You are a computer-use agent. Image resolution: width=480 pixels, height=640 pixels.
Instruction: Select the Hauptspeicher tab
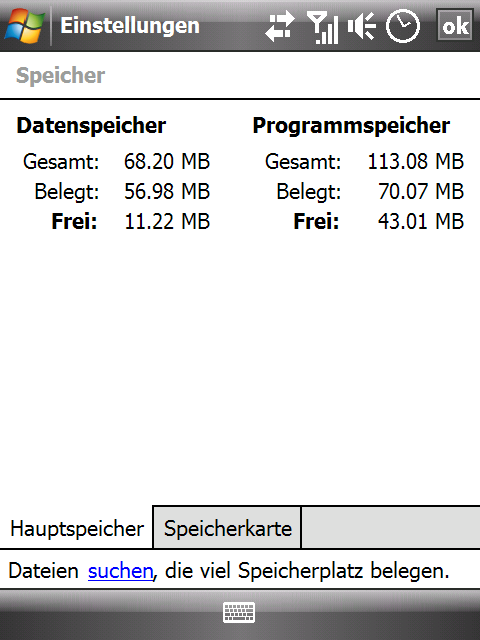(x=76, y=528)
